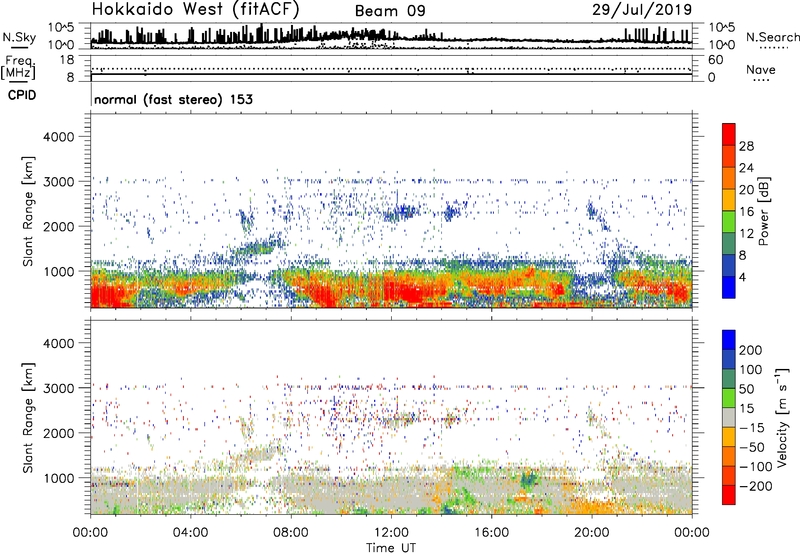The image size is (800, 554).
Task: Click the date '29/Jul/2019'
Action: tap(642, 10)
